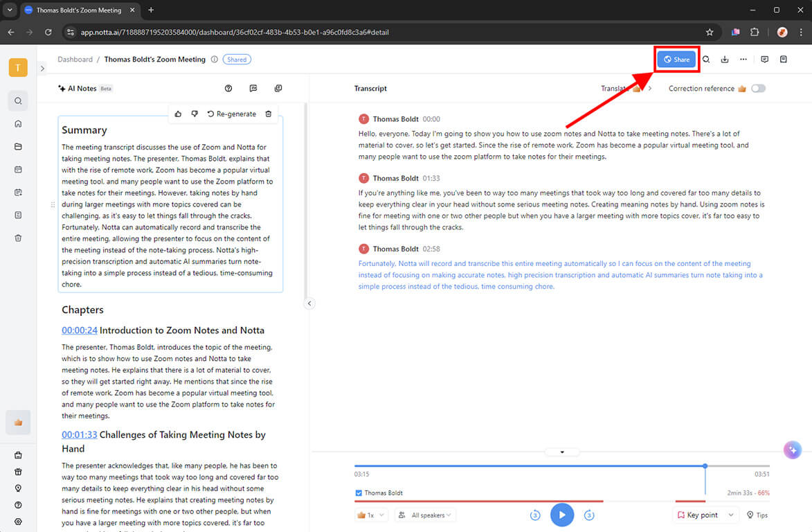Screen dimensions: 812x532
Task: Open the All speakers filter dropdown
Action: 424,515
